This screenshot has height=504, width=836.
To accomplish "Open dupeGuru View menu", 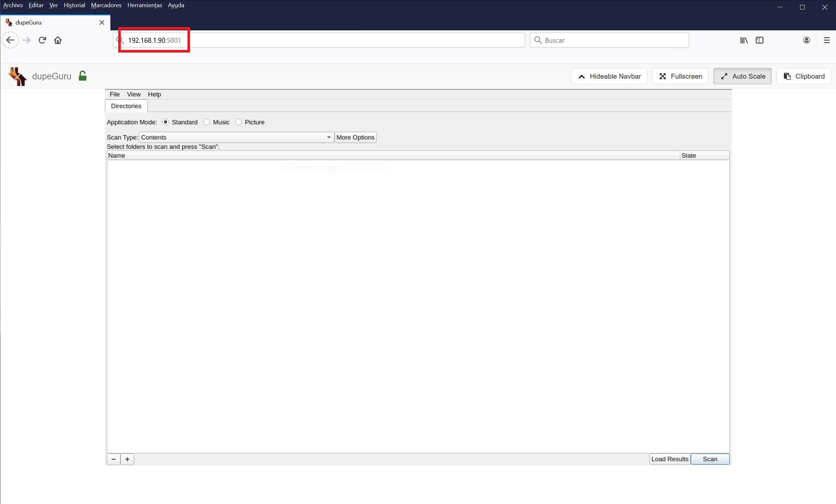I will tap(134, 94).
